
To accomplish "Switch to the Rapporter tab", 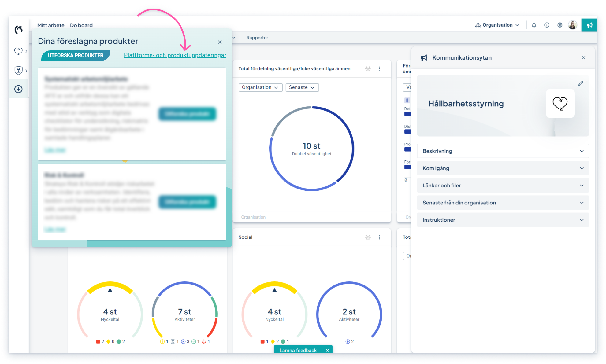I will point(257,38).
